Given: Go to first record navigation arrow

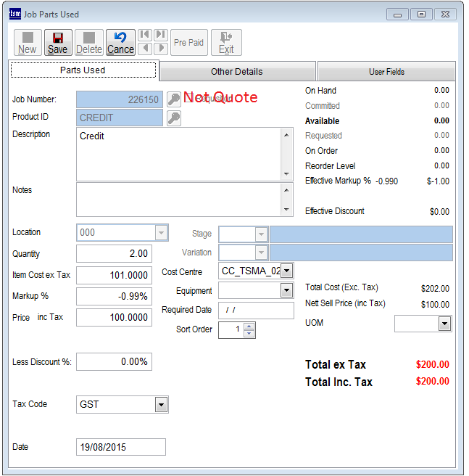Looking at the screenshot, I should 144,35.
